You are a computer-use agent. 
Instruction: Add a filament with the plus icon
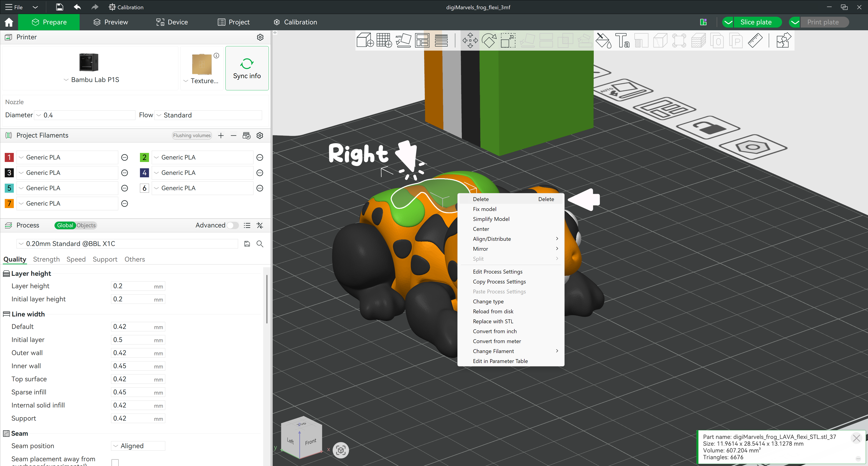pyautogui.click(x=221, y=135)
